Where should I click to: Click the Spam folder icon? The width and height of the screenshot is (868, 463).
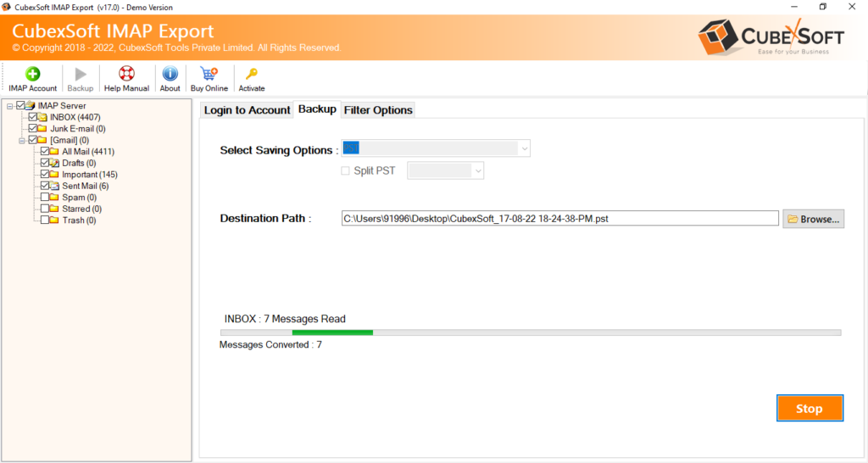tap(54, 198)
